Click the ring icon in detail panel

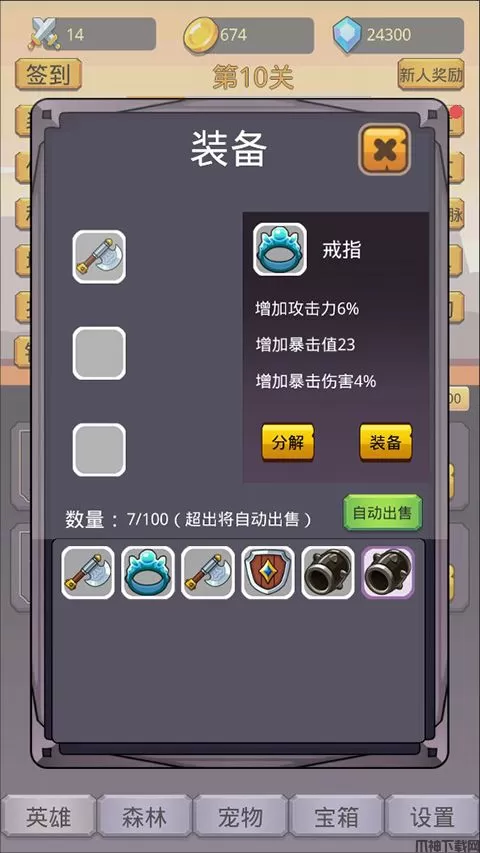pos(280,249)
